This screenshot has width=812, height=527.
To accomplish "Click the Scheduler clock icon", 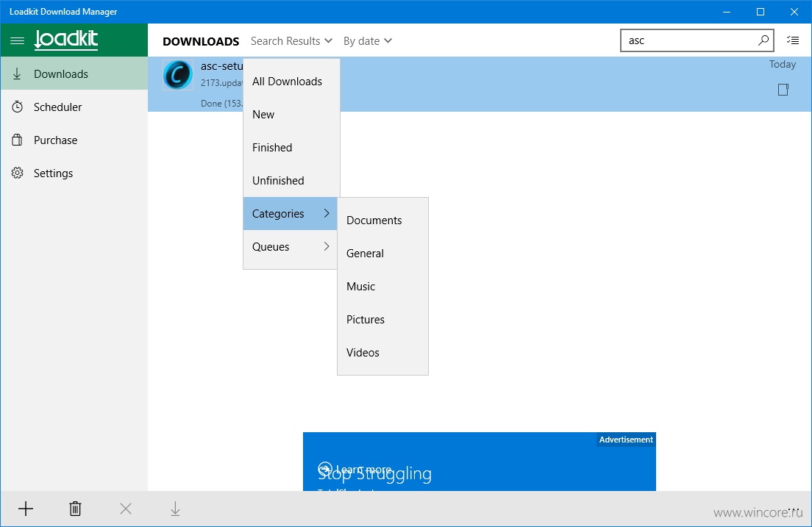I will pyautogui.click(x=17, y=107).
